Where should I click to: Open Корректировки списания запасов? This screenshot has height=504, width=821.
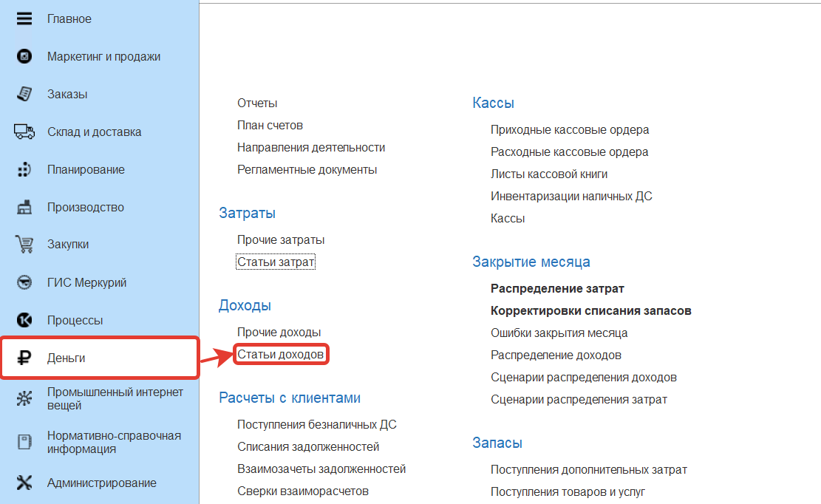coord(590,311)
